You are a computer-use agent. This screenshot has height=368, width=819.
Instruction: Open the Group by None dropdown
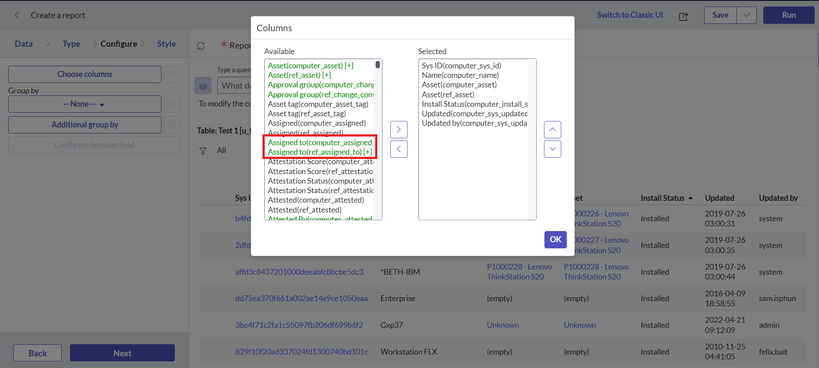coord(85,104)
